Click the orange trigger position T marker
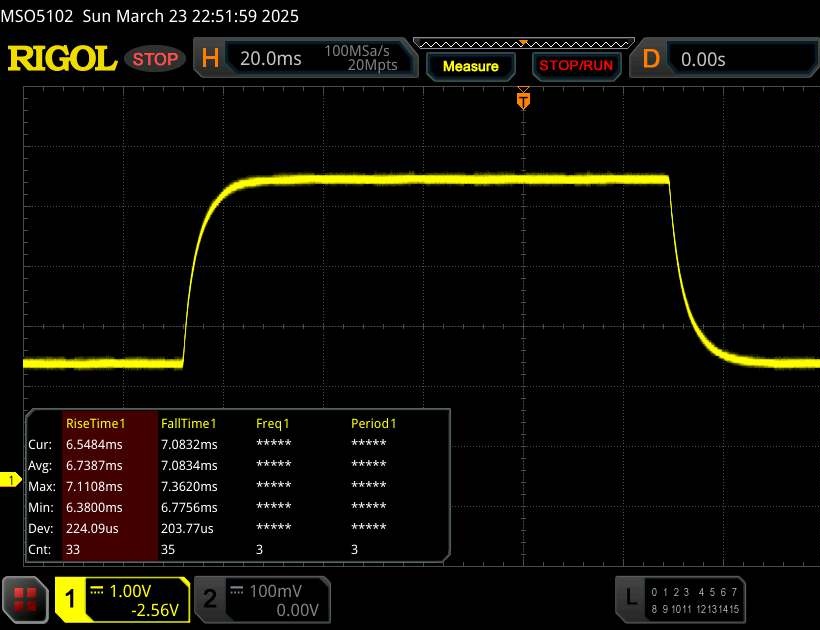The height and width of the screenshot is (630, 820). tap(523, 99)
